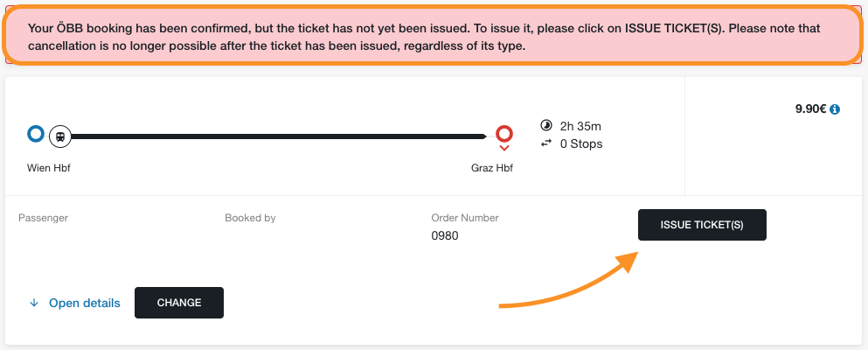Expand the Open details link

85,303
